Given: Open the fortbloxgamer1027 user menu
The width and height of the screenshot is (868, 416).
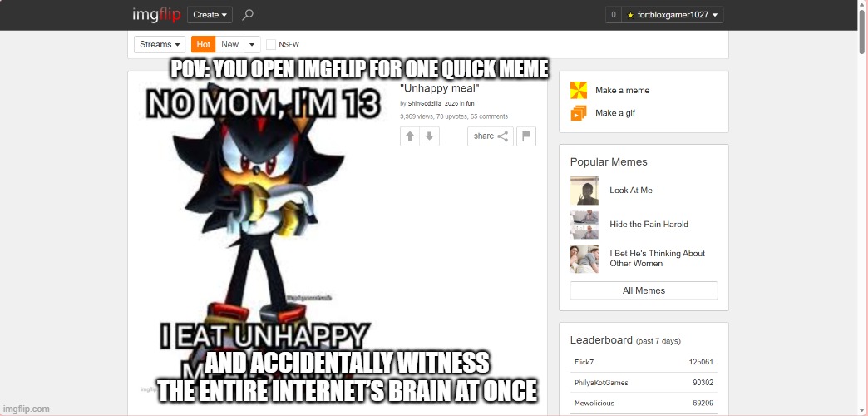Looking at the screenshot, I should coord(672,15).
